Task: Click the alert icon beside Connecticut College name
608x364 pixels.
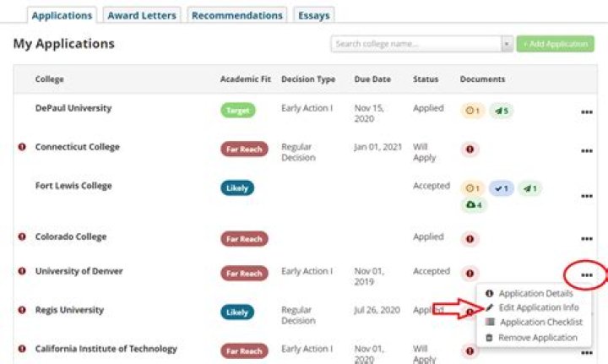Action: 22,147
